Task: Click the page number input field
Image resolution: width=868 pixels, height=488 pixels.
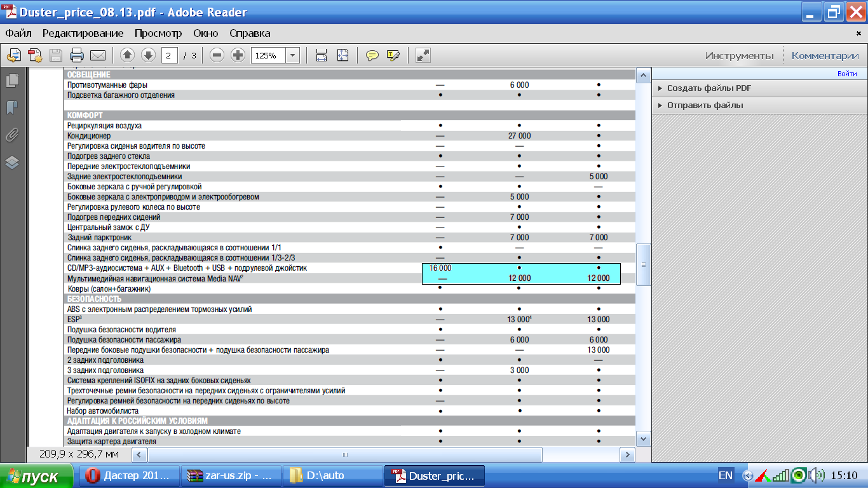Action: tap(169, 55)
